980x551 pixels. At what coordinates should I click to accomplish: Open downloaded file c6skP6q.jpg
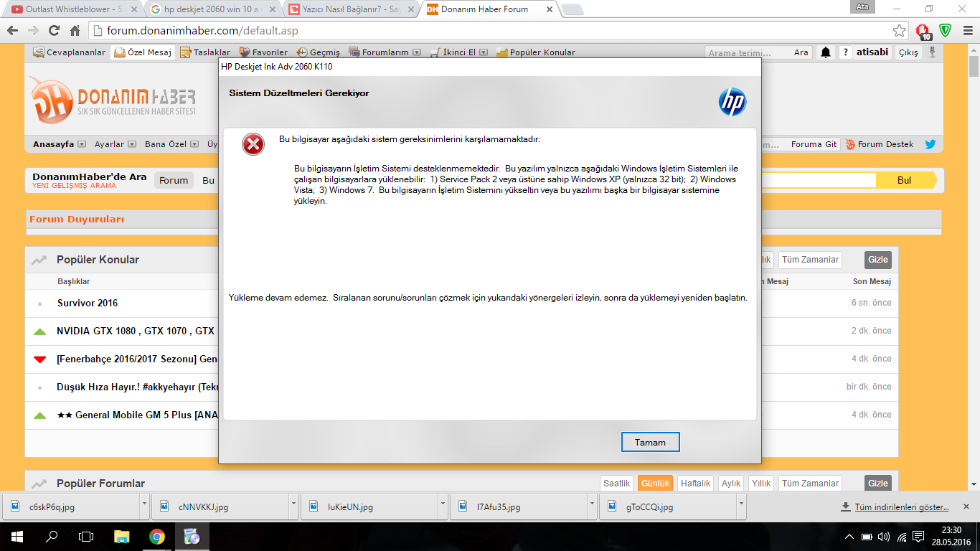(70, 507)
